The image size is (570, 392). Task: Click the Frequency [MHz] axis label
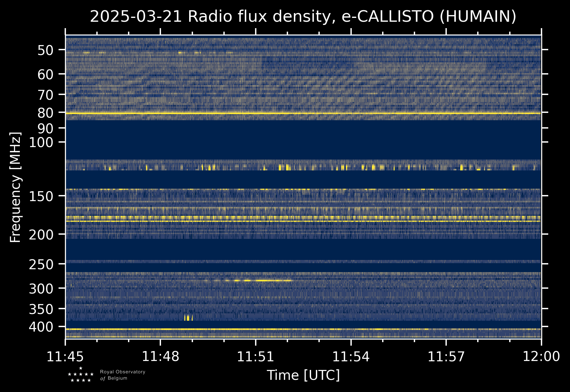15,187
